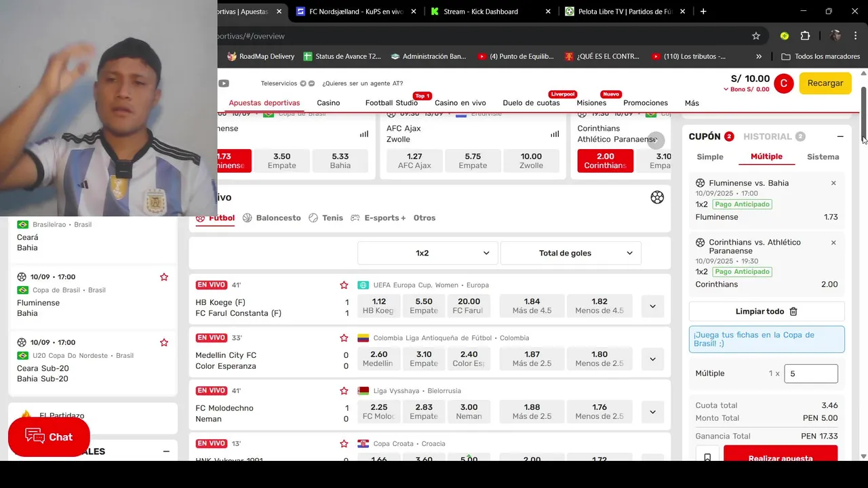This screenshot has height=488, width=868.
Task: Favorite the Medellin City FC match star
Action: [x=344, y=338]
